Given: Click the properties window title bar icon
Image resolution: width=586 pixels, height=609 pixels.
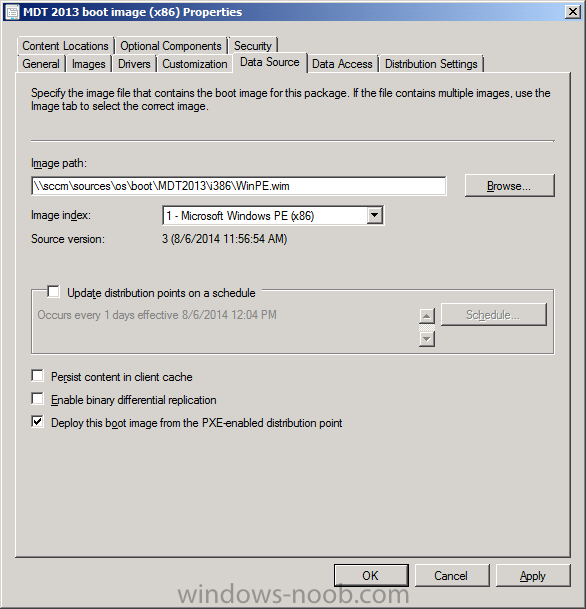Looking at the screenshot, I should coord(12,12).
